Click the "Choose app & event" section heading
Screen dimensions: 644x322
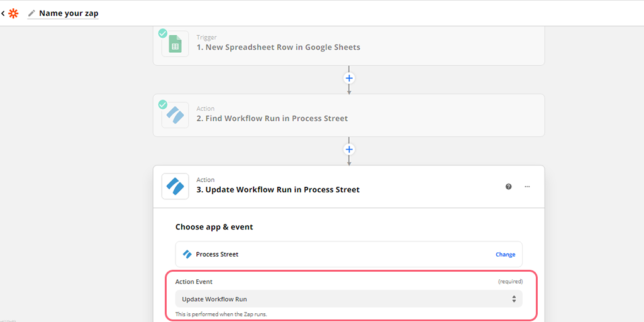click(x=214, y=226)
